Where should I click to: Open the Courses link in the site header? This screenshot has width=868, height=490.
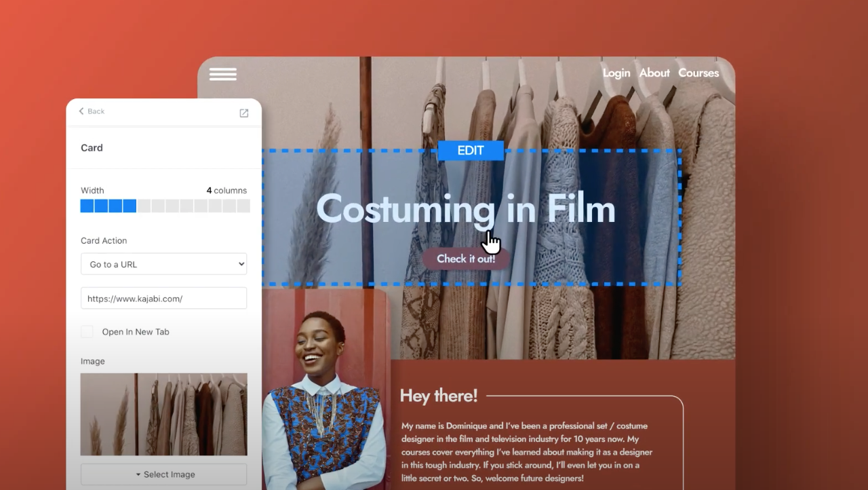(698, 73)
